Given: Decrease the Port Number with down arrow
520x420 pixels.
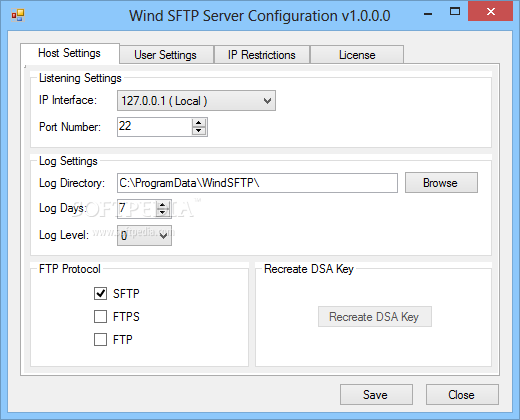Looking at the screenshot, I should pos(199,131).
